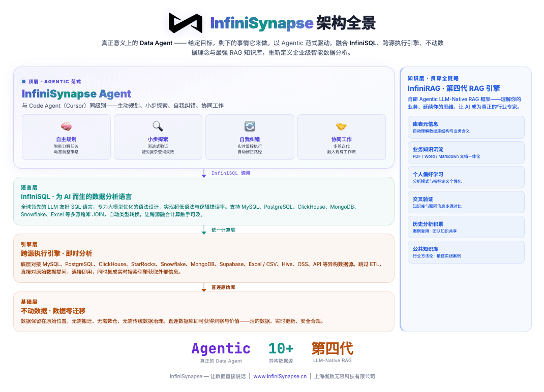Click the InfiniSynapse black logo mark
Screen dimensions: 544x392
coord(186,23)
